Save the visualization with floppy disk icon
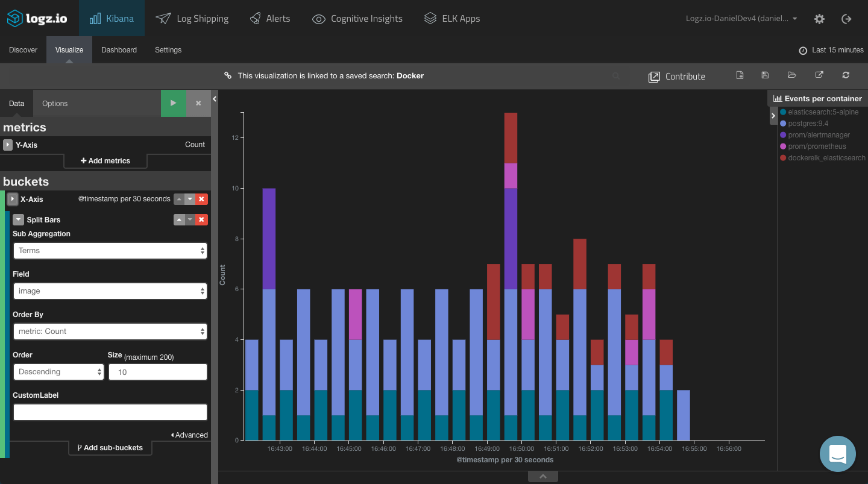 tap(765, 75)
